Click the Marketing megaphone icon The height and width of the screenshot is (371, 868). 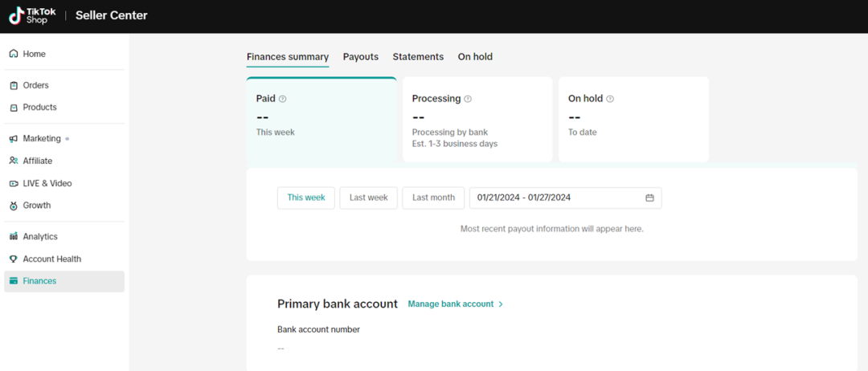pos(14,139)
